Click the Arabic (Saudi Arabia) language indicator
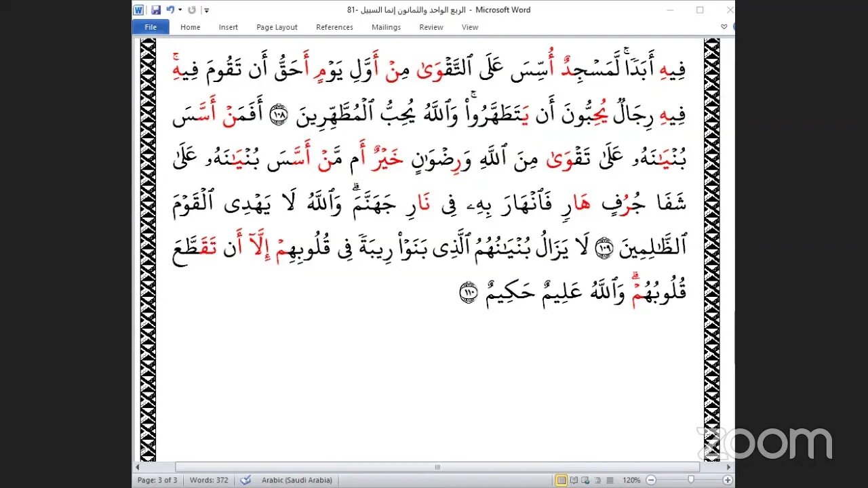This screenshot has height=488, width=868. pos(297,480)
